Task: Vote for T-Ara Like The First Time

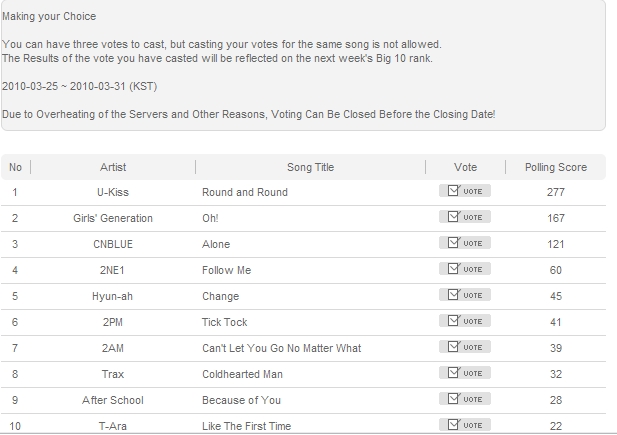Action: click(x=465, y=425)
